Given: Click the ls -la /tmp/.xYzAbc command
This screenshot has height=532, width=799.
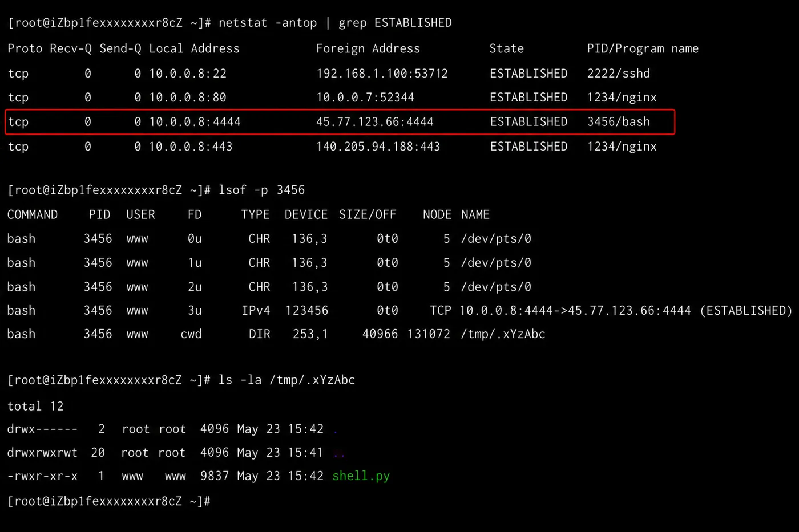Looking at the screenshot, I should click(286, 380).
